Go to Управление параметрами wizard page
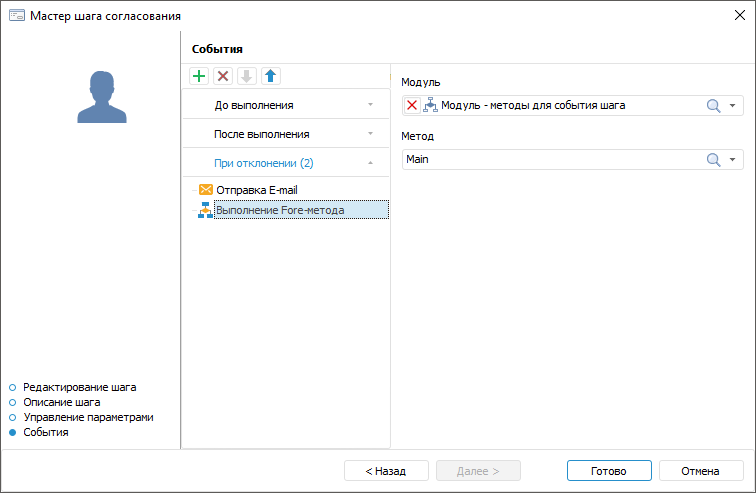Image resolution: width=756 pixels, height=493 pixels. 88,417
